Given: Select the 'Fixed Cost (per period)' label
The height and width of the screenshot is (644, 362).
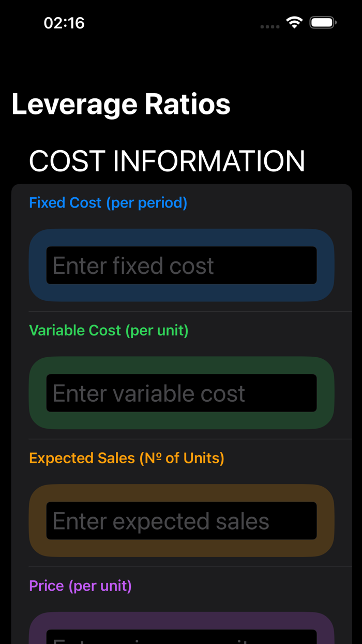Looking at the screenshot, I should pyautogui.click(x=108, y=202).
